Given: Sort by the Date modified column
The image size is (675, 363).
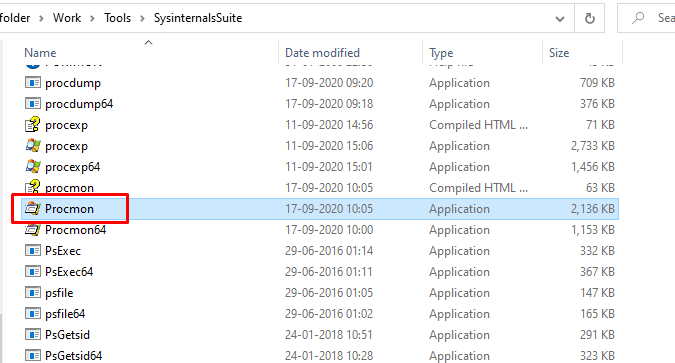Looking at the screenshot, I should [x=322, y=53].
